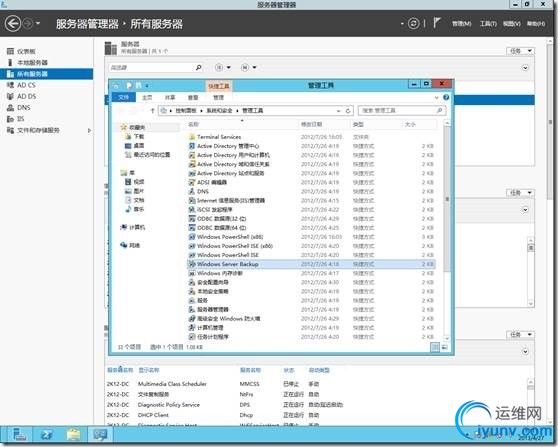Open the 管理(M) menu
The width and height of the screenshot is (558, 447).
[462, 24]
